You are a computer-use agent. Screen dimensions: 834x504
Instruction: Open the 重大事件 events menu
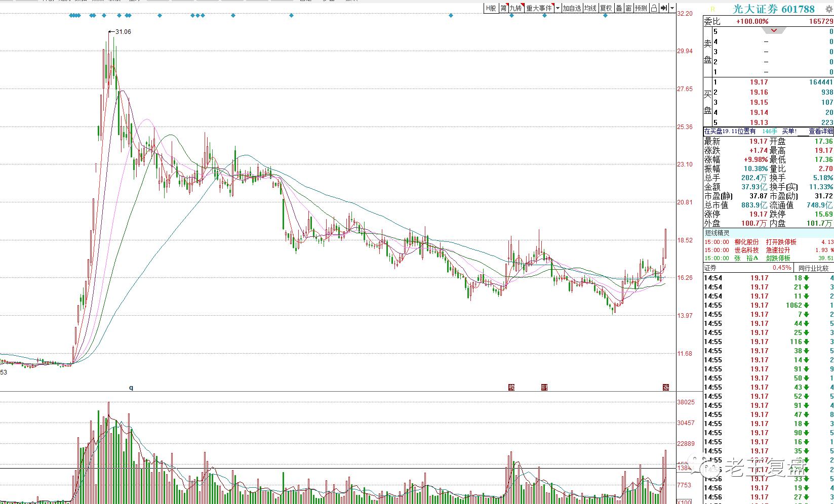539,8
